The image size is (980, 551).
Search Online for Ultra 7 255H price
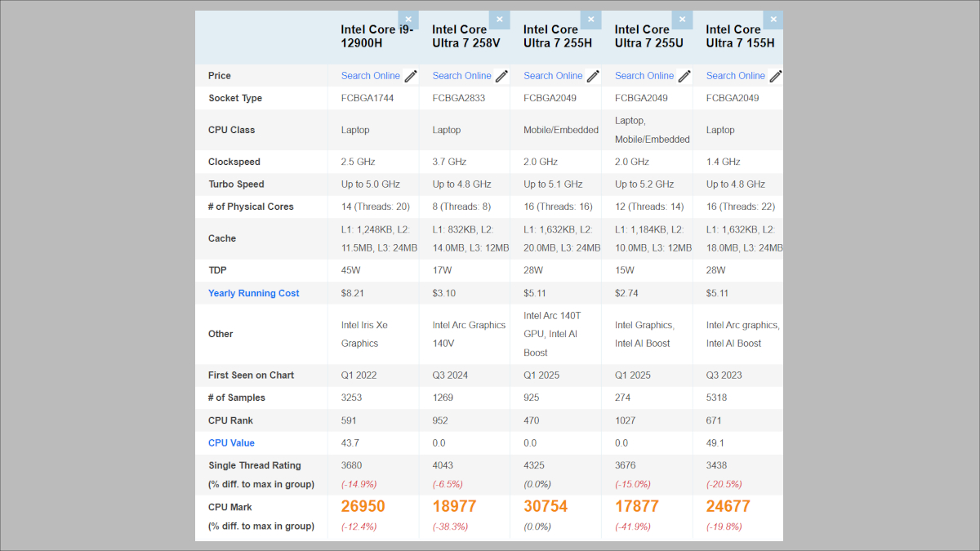553,75
